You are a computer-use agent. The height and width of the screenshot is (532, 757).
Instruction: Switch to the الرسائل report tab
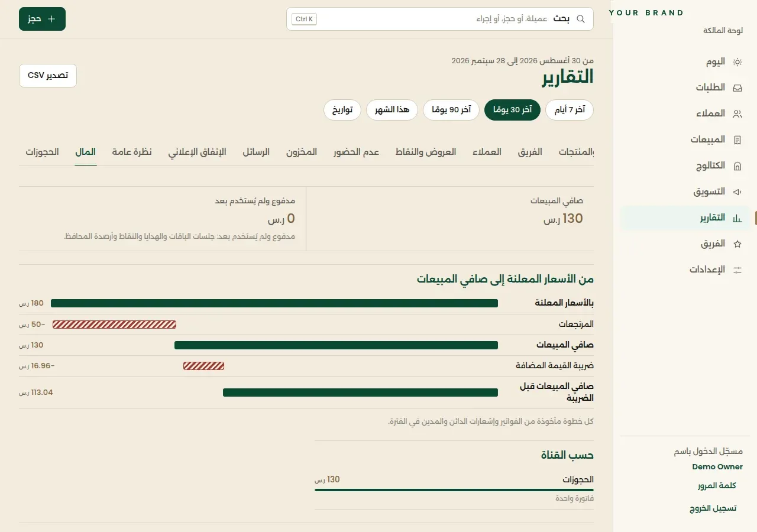(x=256, y=152)
